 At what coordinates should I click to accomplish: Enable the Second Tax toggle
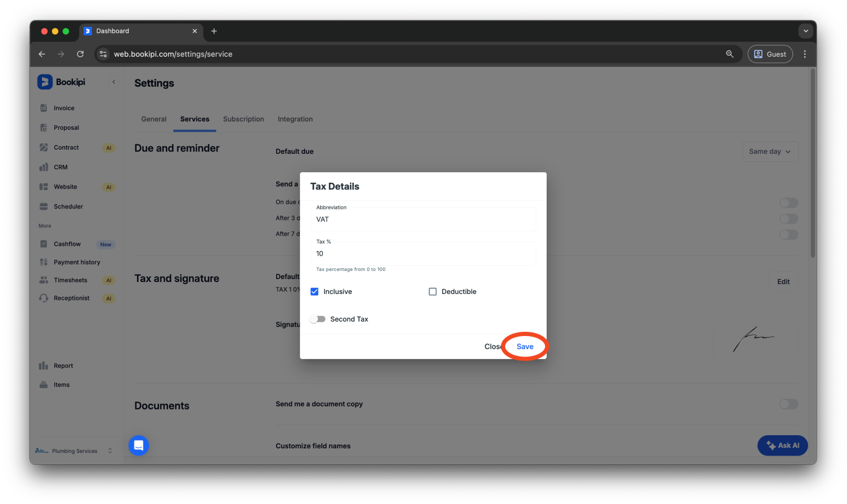(x=317, y=319)
